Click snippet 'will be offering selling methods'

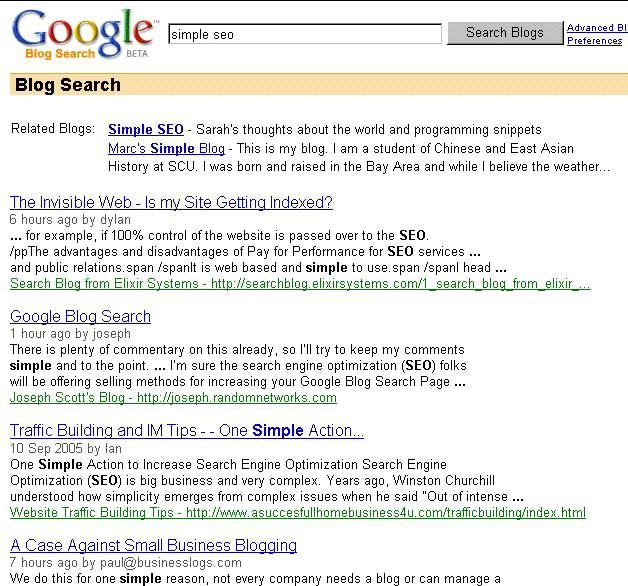tap(238, 382)
